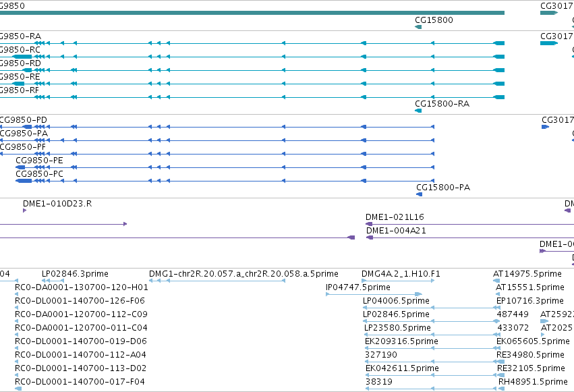Select the CG15800-RA transcript glyph
574x392 pixels.
pos(418,111)
